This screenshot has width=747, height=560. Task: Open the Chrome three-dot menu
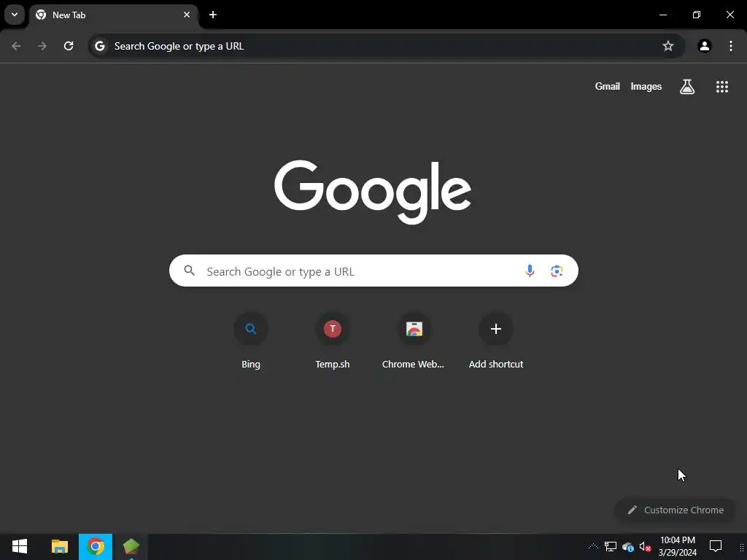[x=731, y=46]
